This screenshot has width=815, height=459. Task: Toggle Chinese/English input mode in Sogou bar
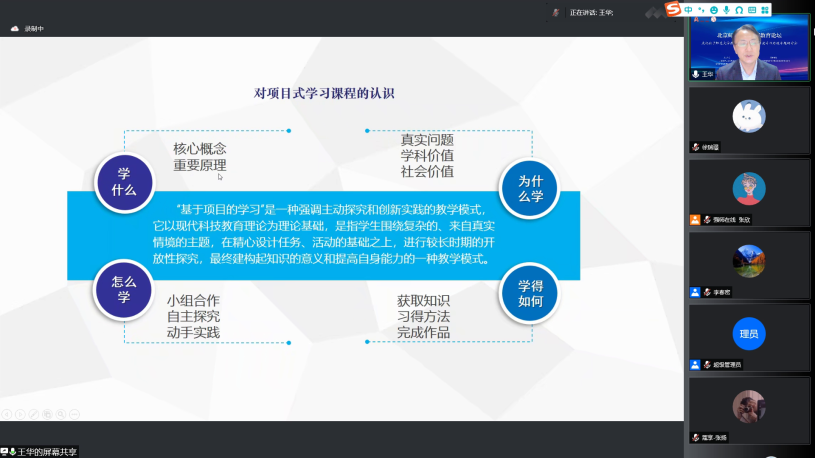(x=688, y=10)
